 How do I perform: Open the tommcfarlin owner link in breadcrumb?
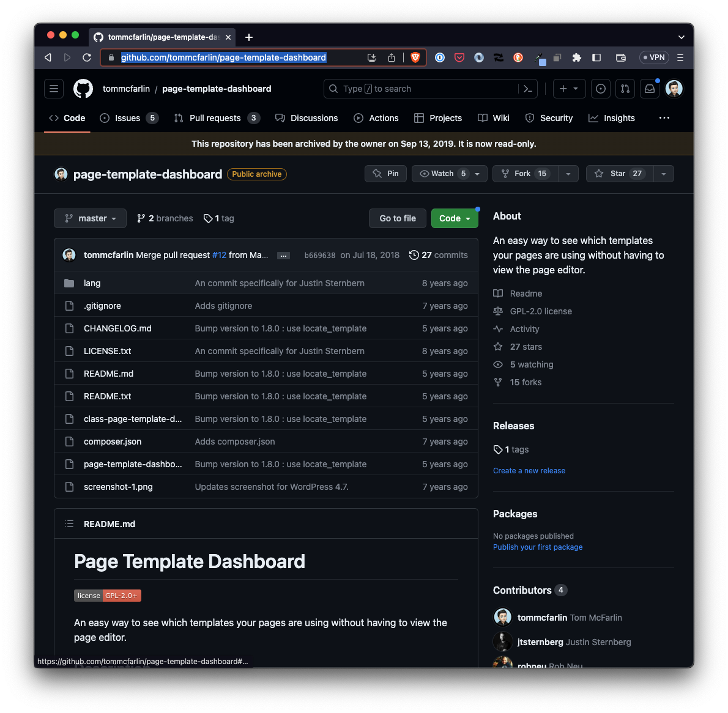pyautogui.click(x=126, y=89)
